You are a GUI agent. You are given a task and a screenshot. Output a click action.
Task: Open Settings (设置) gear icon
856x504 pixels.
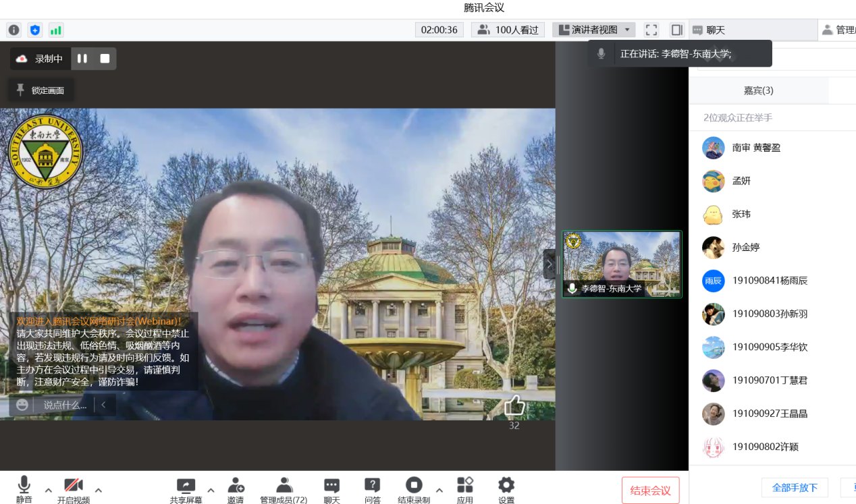click(x=506, y=490)
